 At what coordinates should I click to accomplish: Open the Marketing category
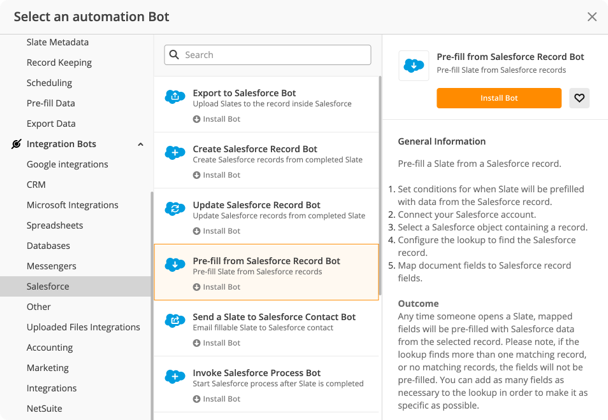47,368
